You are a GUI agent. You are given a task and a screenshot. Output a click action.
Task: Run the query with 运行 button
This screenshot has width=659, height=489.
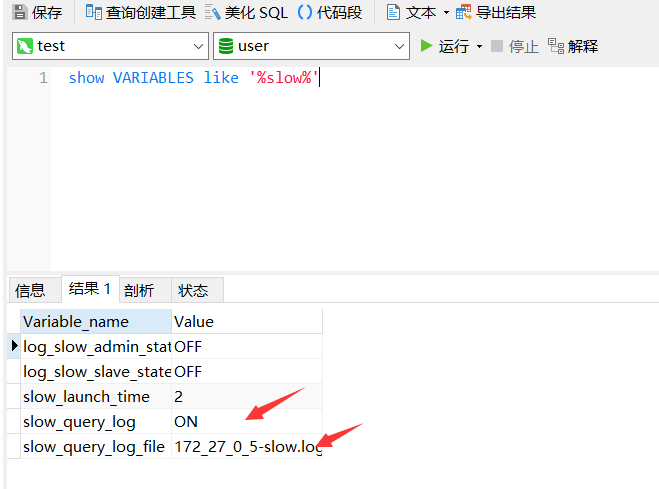[445, 46]
